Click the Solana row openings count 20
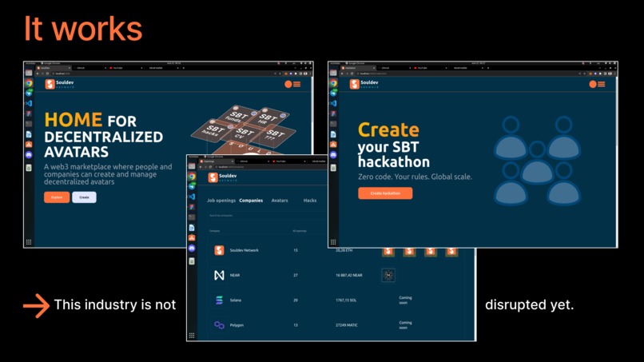Viewport: 644px width, 362px height. [x=296, y=300]
